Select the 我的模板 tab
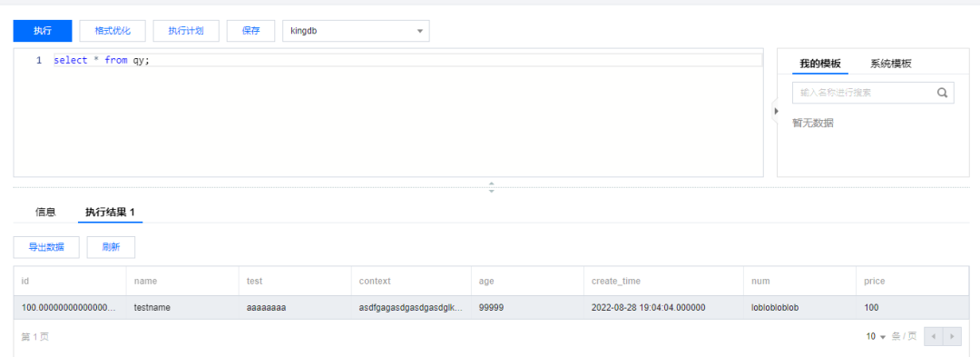980x357 pixels. point(820,64)
